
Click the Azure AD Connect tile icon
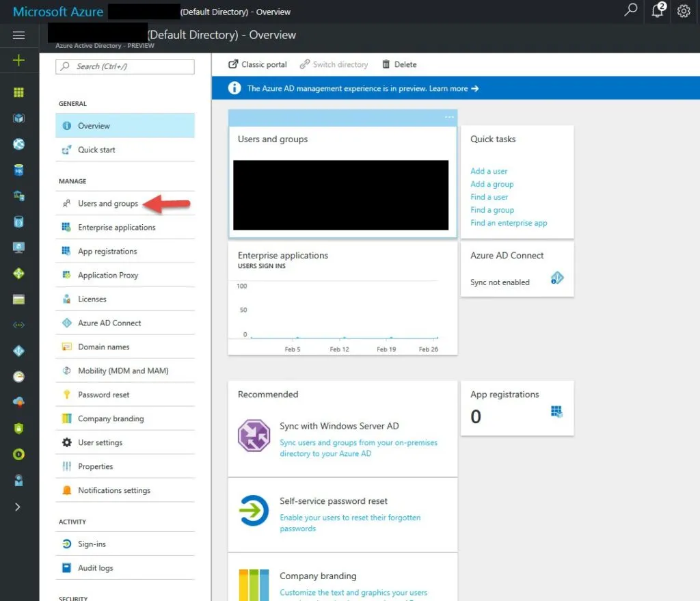pyautogui.click(x=557, y=278)
